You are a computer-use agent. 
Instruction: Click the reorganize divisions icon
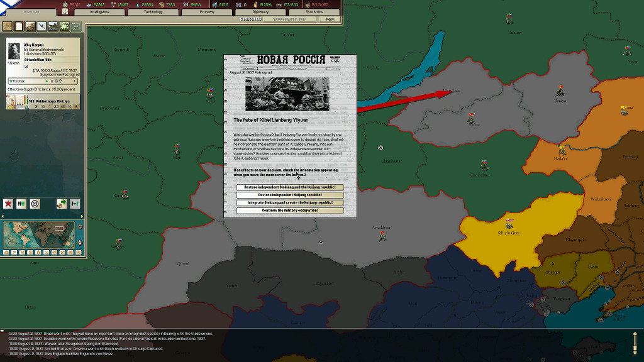[x=21, y=204]
